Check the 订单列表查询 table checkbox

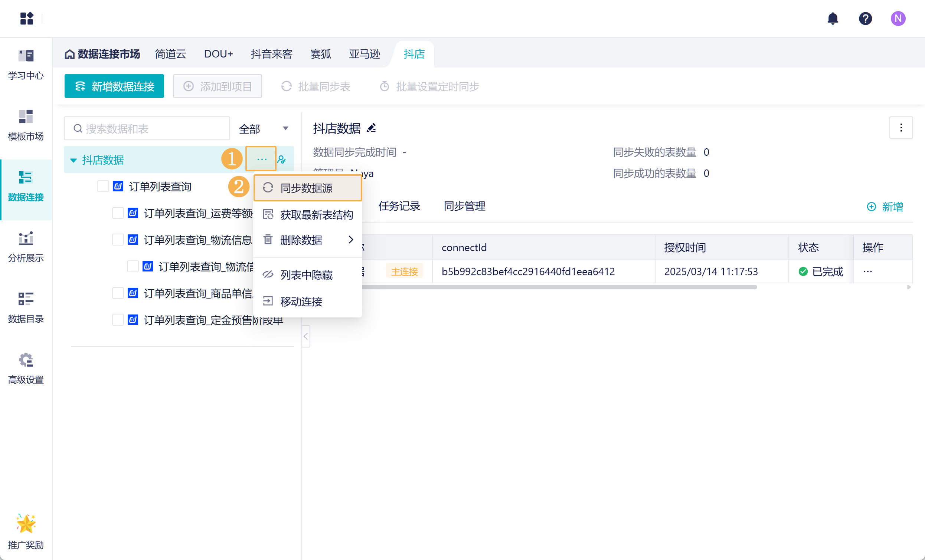pos(103,187)
